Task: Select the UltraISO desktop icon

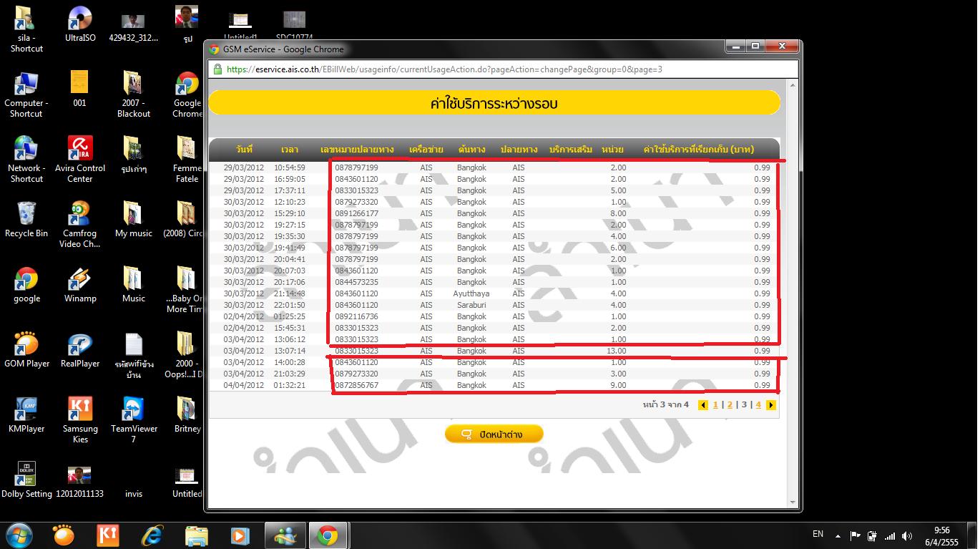Action: coord(80,24)
